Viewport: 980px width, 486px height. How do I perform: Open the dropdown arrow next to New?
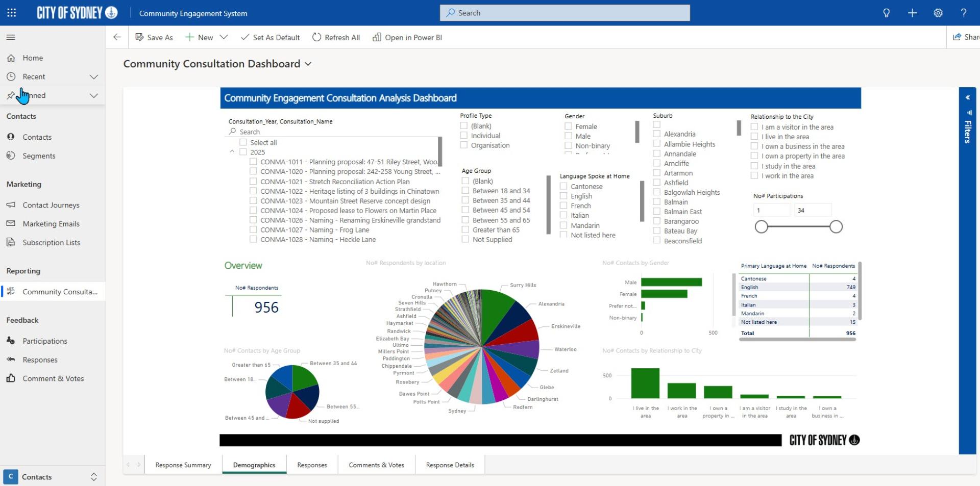click(x=224, y=37)
